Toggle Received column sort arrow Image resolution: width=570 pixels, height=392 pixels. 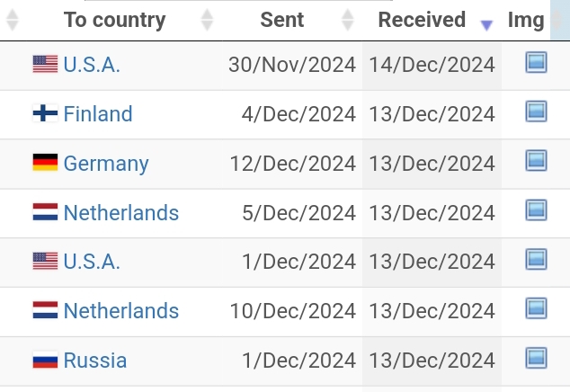click(486, 25)
